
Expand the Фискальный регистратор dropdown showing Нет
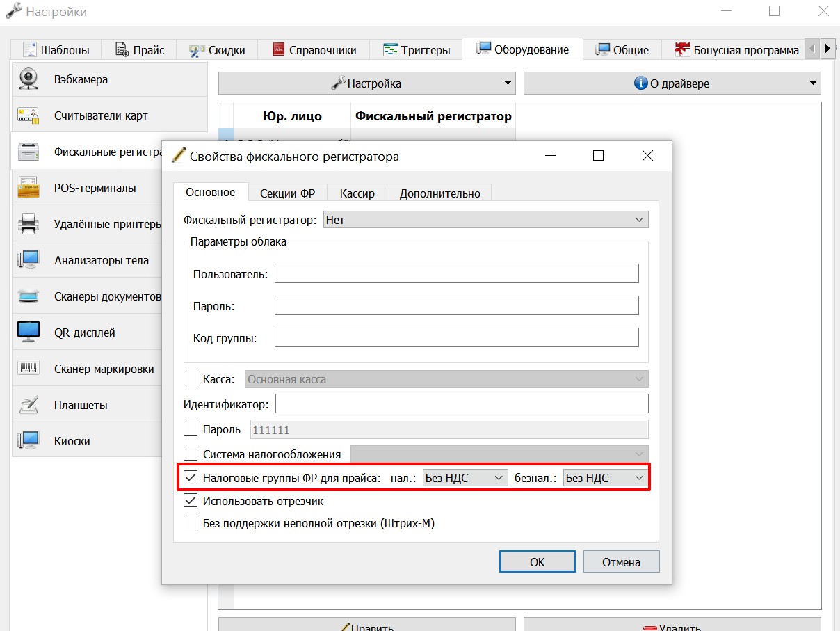486,220
